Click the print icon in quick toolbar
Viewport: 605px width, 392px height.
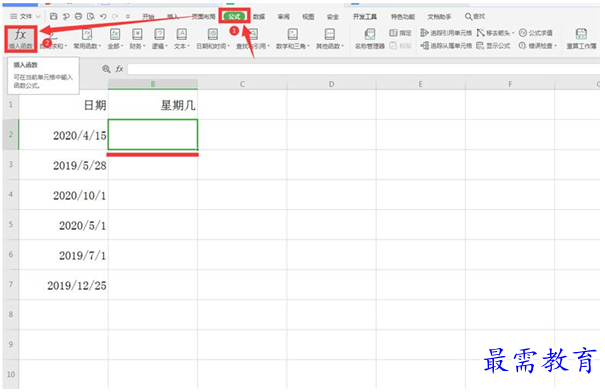point(78,16)
